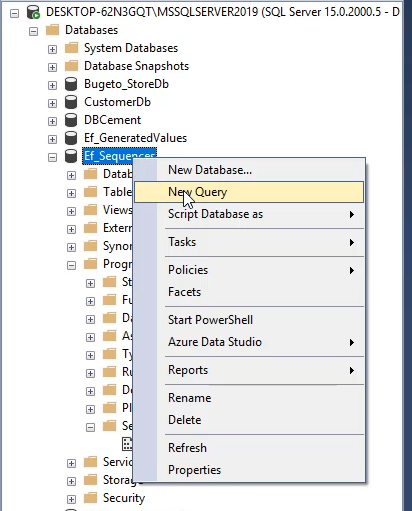Image resolution: width=412 pixels, height=511 pixels.
Task: Expand Database Snapshots folder
Action: [52, 68]
